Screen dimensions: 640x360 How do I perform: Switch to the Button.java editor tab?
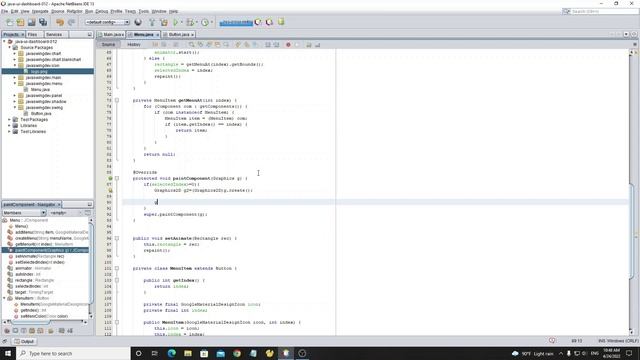click(179, 35)
